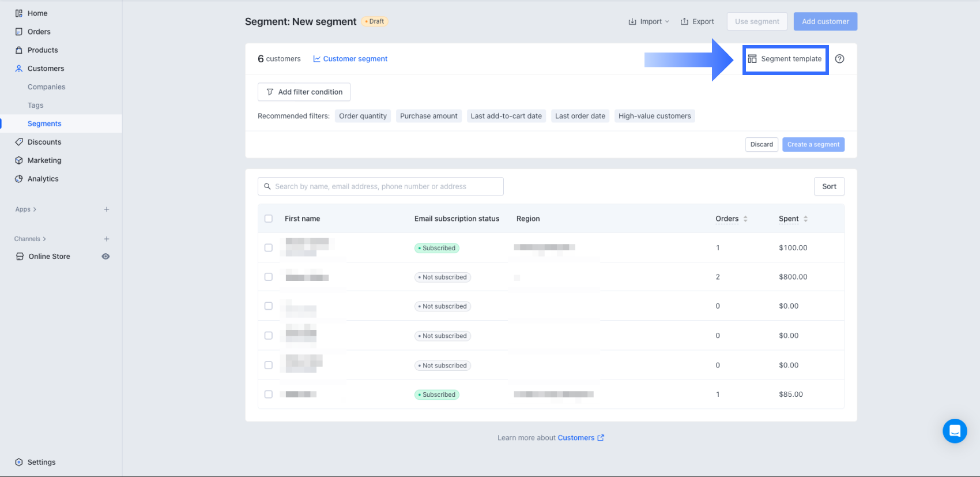This screenshot has width=980, height=477.
Task: Open Discounts in the sidebar menu
Action: tap(44, 142)
